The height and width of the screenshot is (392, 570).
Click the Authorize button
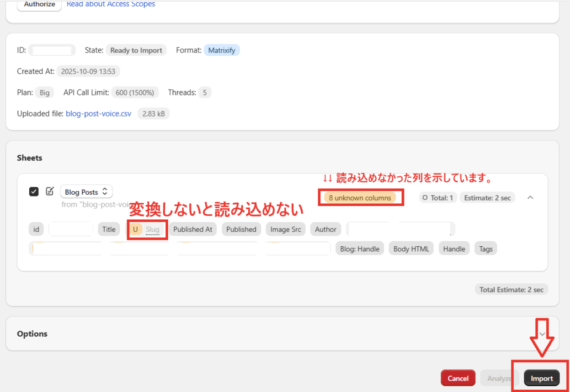[x=39, y=5]
